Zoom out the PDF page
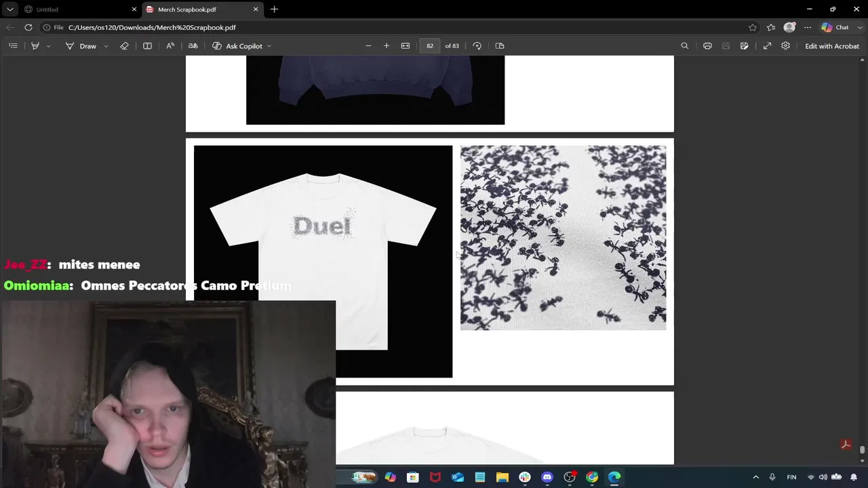Screen dimensions: 868x488 368,46
